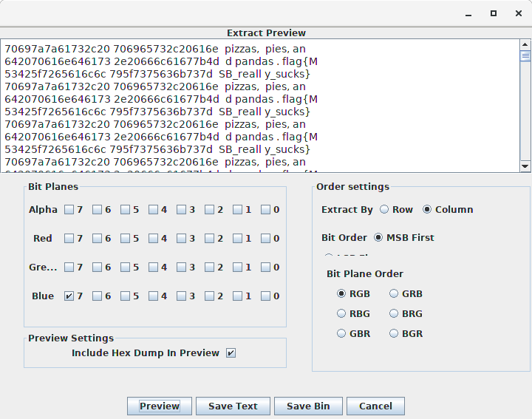Viewport: 532px width, 419px height.
Task: Choose RBG bit plane order
Action: click(341, 313)
